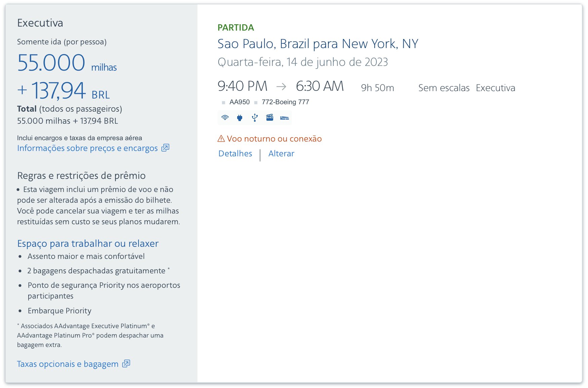Open Taxas opcionais e bagagem link
The width and height of the screenshot is (588, 388).
pyautogui.click(x=68, y=364)
